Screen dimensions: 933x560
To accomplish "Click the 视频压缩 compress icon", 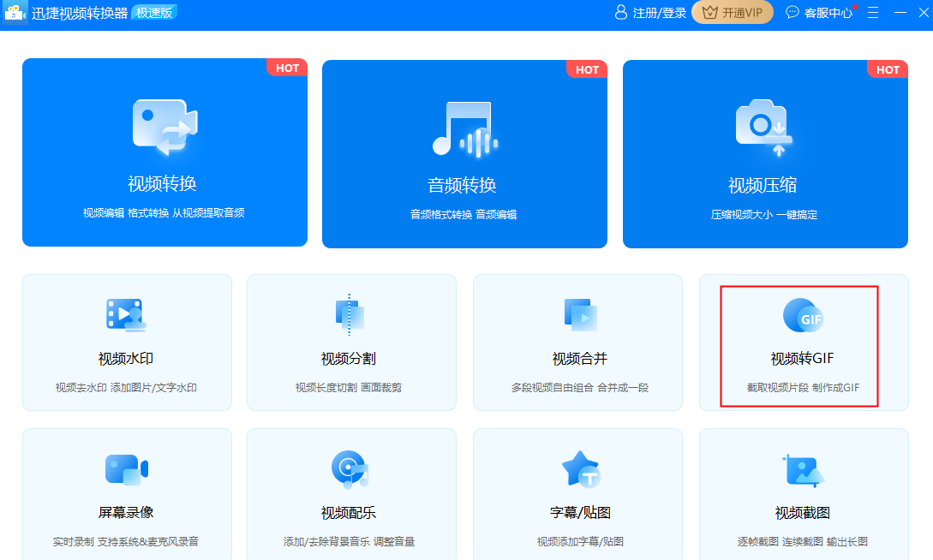I will (x=764, y=128).
